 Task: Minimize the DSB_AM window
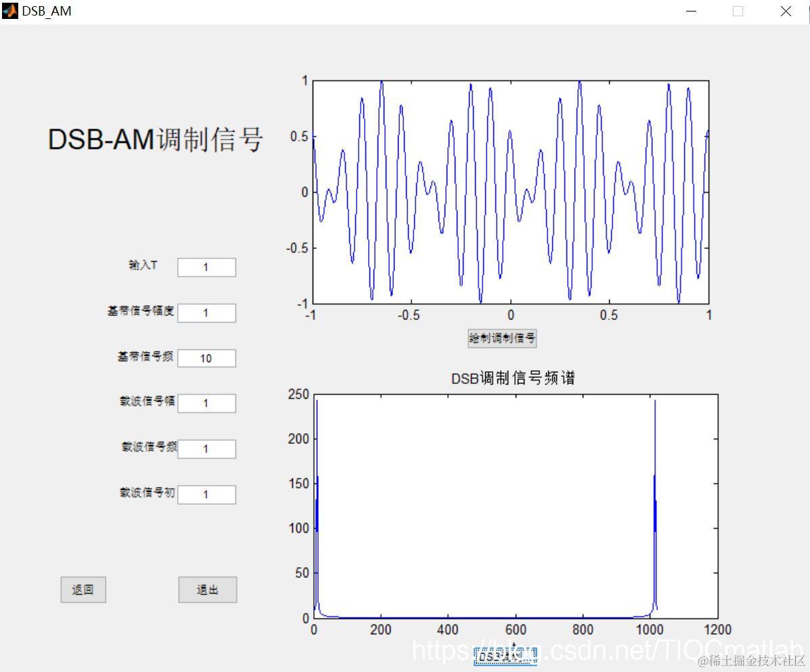pyautogui.click(x=691, y=12)
